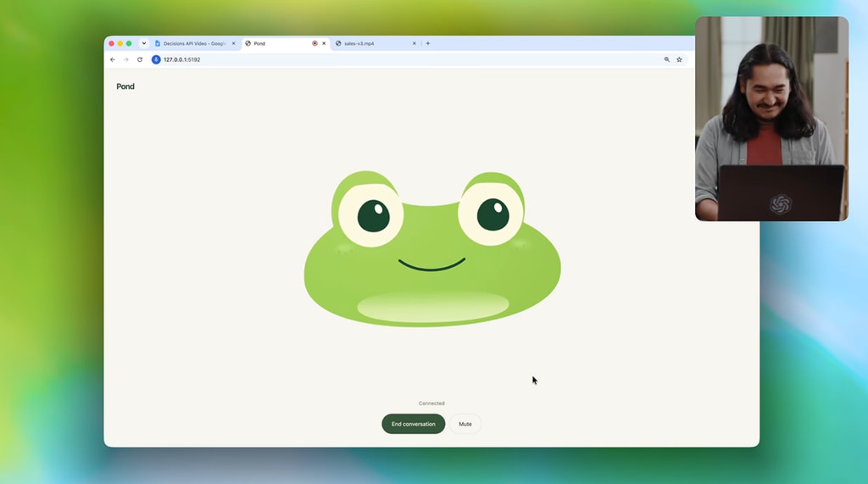Click the recording indicator on Pond tab

(x=315, y=43)
